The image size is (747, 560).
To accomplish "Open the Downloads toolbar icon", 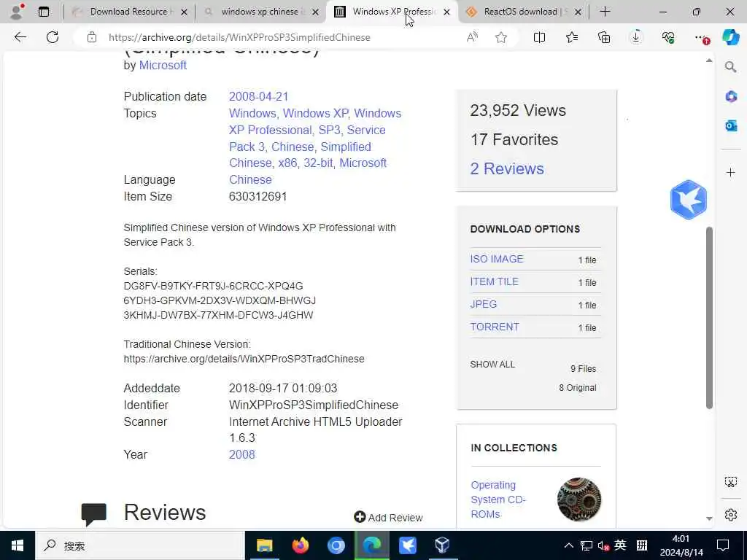I will (x=636, y=37).
